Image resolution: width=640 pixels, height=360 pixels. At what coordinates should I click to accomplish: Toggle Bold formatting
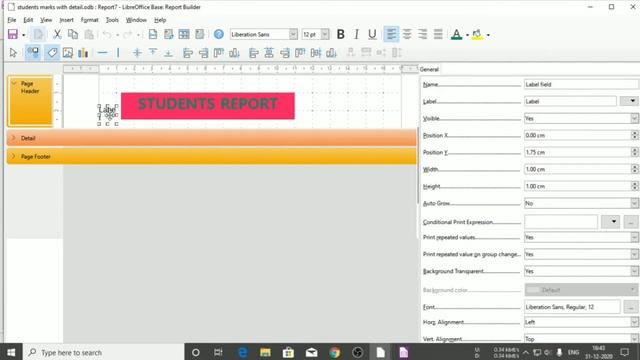click(340, 34)
